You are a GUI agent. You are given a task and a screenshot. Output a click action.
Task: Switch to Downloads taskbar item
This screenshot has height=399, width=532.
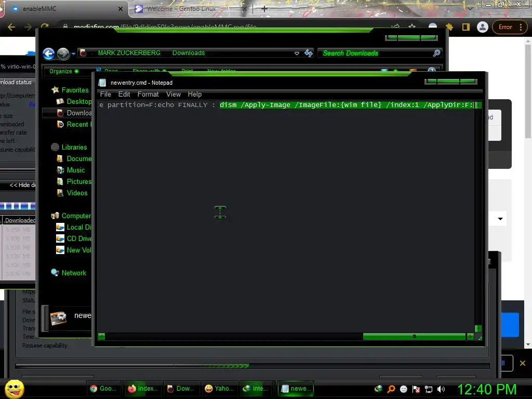(181, 389)
